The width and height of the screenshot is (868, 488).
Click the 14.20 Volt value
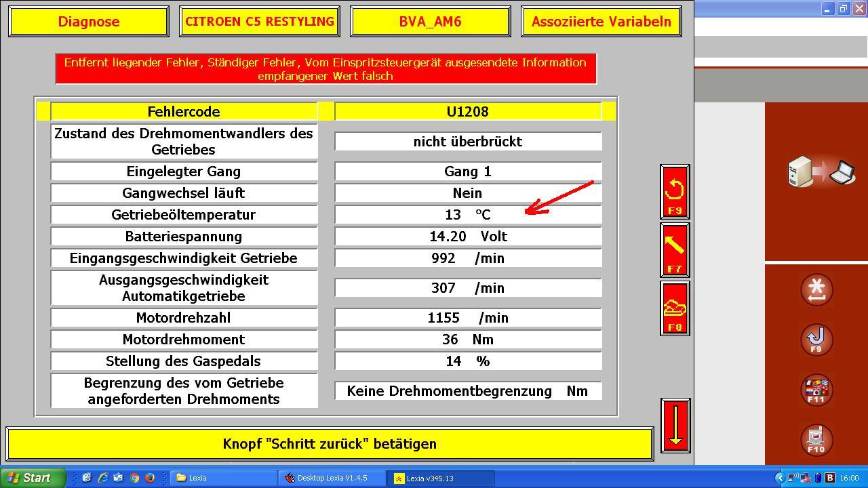468,237
